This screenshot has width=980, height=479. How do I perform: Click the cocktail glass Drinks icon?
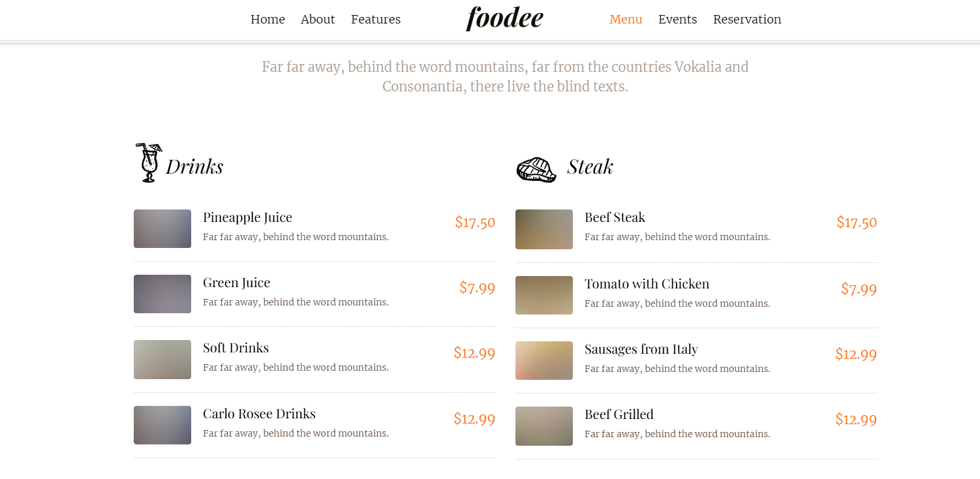point(148,162)
